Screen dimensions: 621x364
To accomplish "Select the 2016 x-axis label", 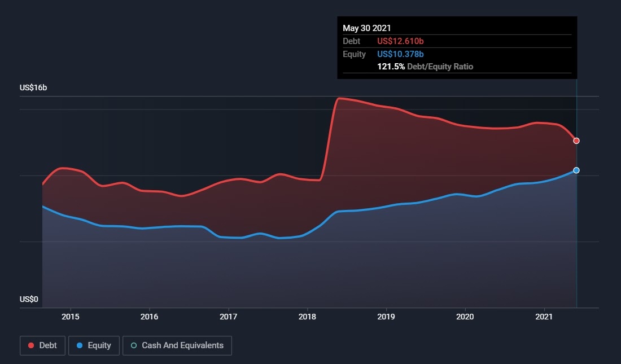I will pyautogui.click(x=149, y=317).
